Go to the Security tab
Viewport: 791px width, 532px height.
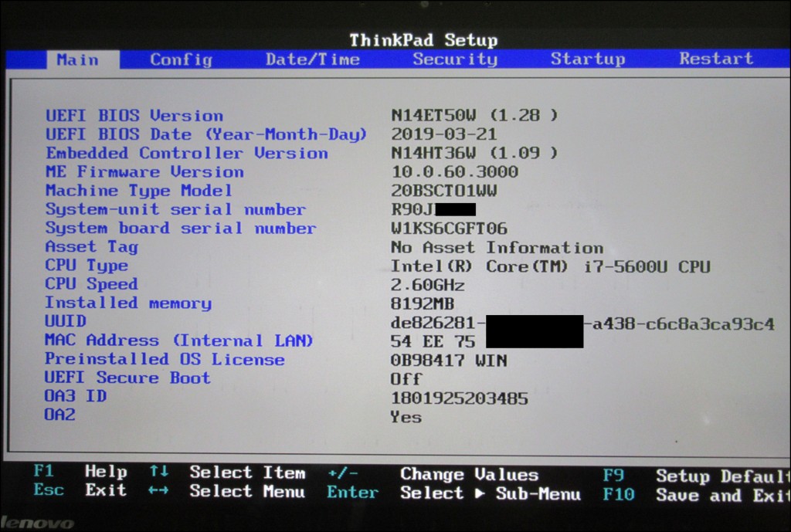(x=455, y=59)
